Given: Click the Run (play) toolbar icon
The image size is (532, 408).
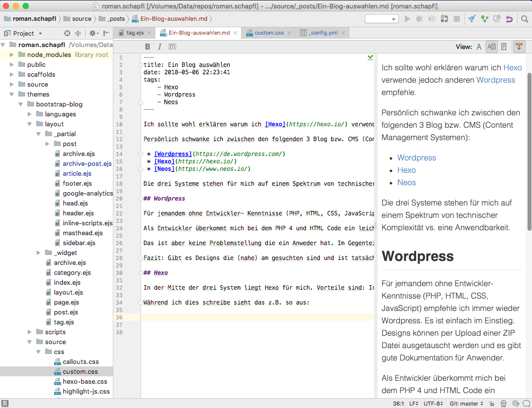Looking at the screenshot, I should 407,19.
